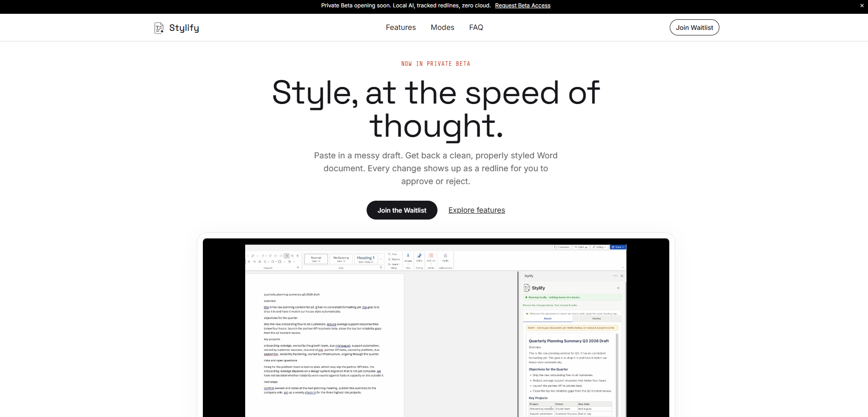Open the Dictate dropdown arrow
This screenshot has height=417, width=868.
[408, 264]
